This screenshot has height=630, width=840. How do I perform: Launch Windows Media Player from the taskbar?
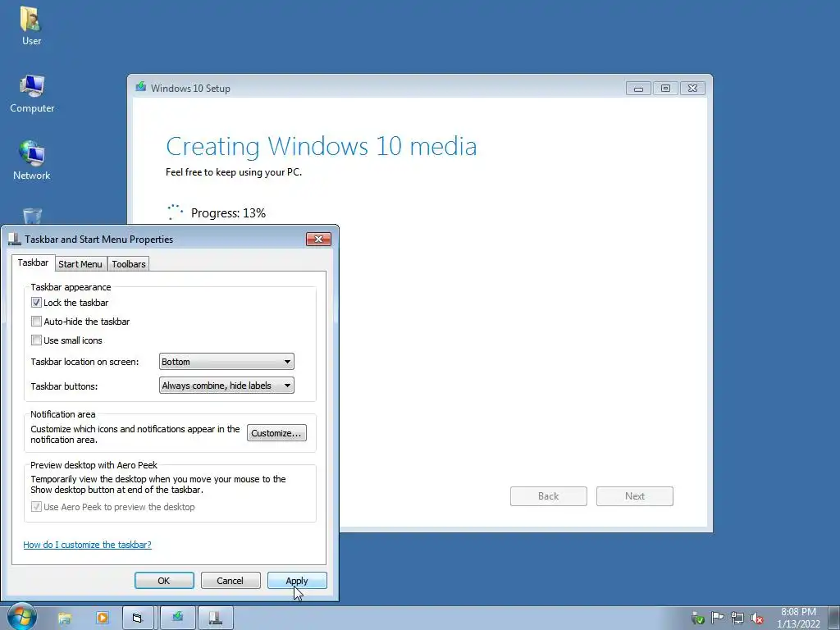click(x=102, y=619)
